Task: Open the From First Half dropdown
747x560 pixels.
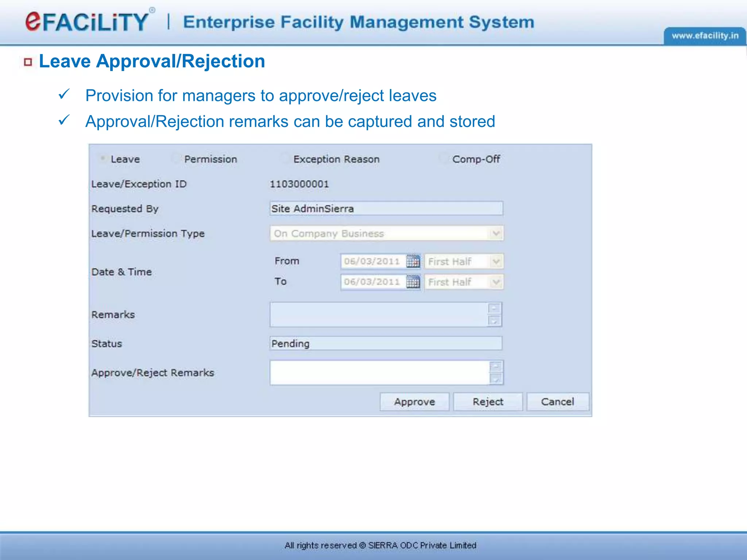Action: 496,261
